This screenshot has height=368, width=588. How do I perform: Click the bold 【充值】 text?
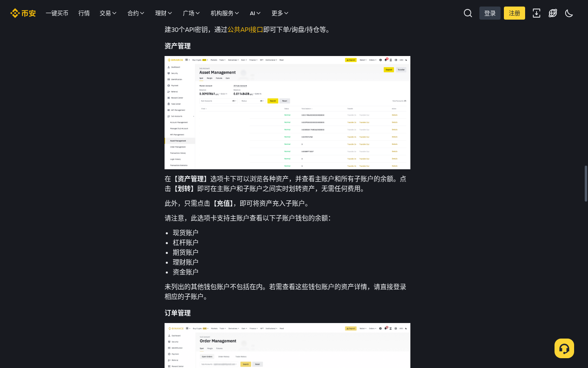[x=223, y=203]
